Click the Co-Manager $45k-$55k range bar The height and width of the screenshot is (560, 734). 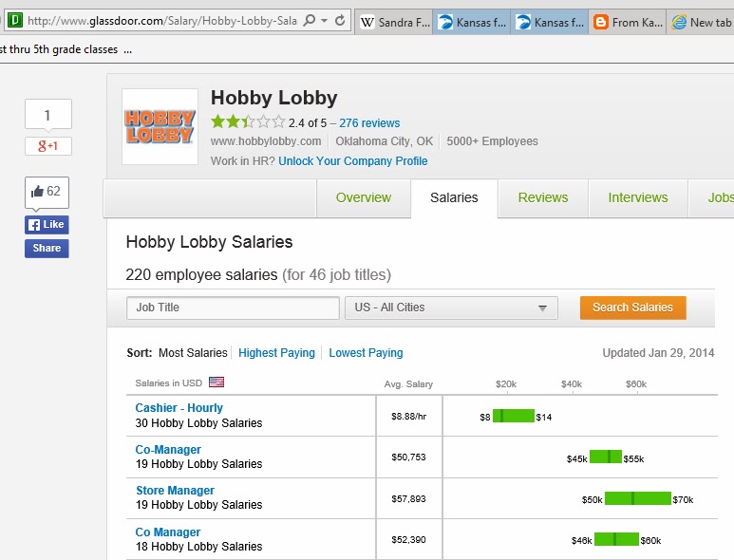click(606, 457)
